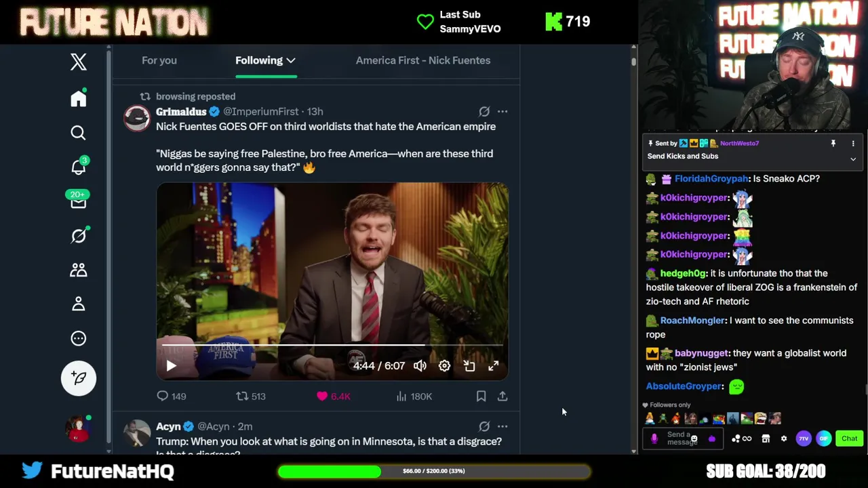Image resolution: width=868 pixels, height=488 pixels.
Task: Open the Grok icon on Grimaldus post
Action: coord(484,111)
